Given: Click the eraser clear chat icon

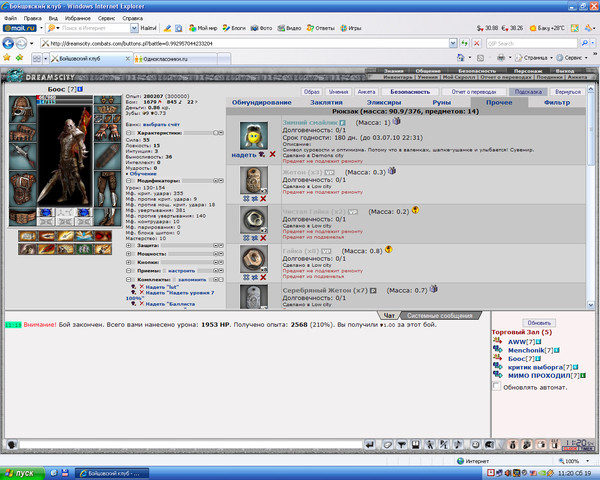Looking at the screenshot, I should 387,445.
